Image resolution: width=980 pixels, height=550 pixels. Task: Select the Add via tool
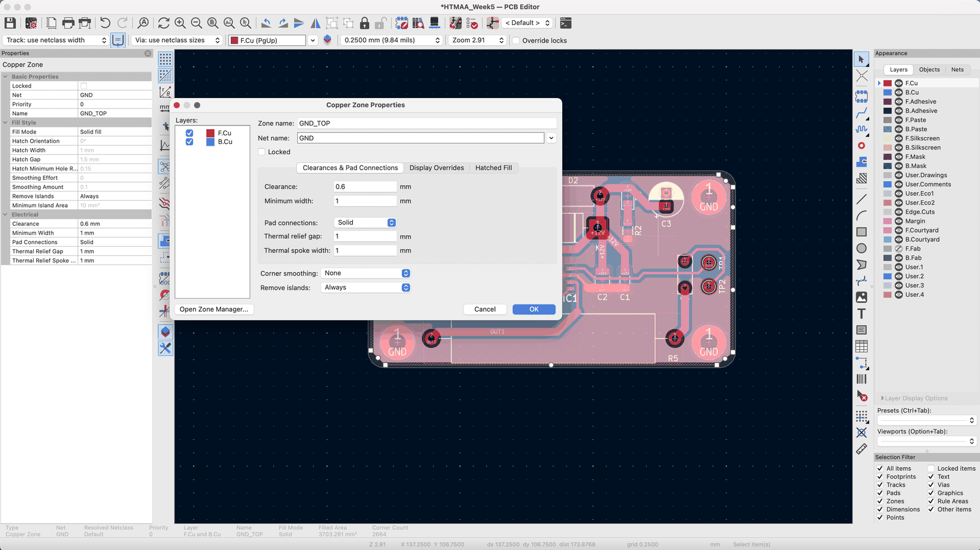tap(861, 146)
